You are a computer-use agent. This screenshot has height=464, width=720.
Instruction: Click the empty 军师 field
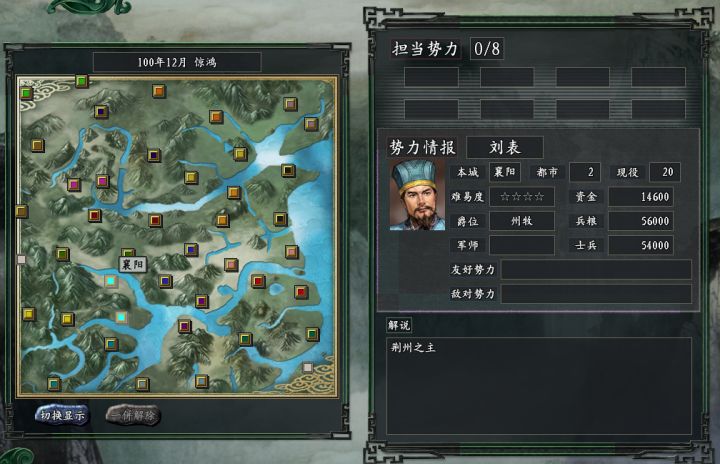point(522,245)
